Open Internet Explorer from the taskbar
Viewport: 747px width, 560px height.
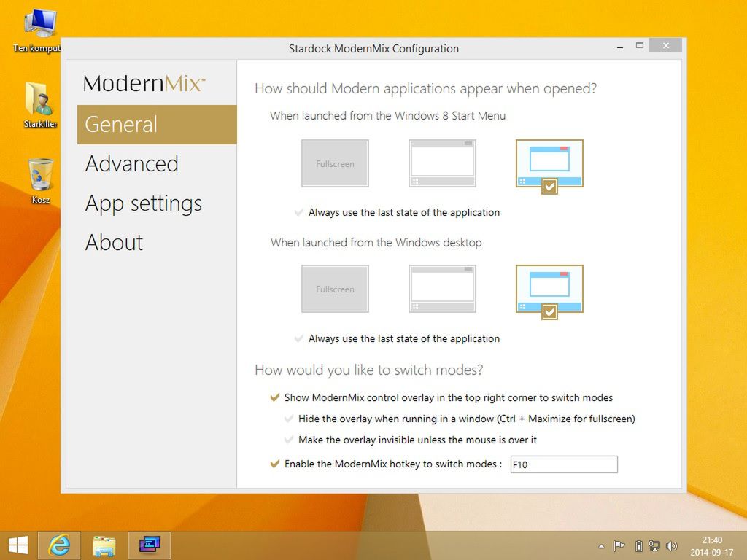(59, 545)
